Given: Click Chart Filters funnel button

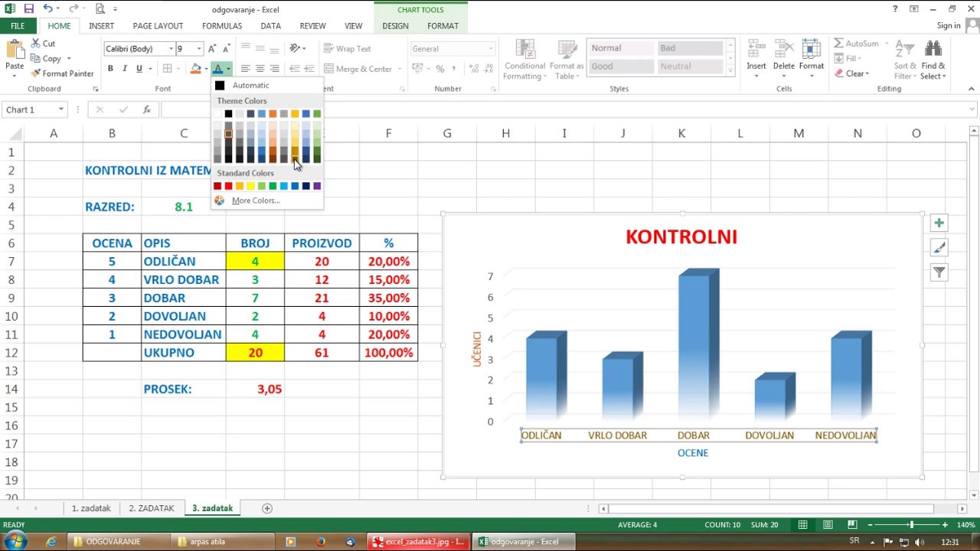Looking at the screenshot, I should [939, 272].
